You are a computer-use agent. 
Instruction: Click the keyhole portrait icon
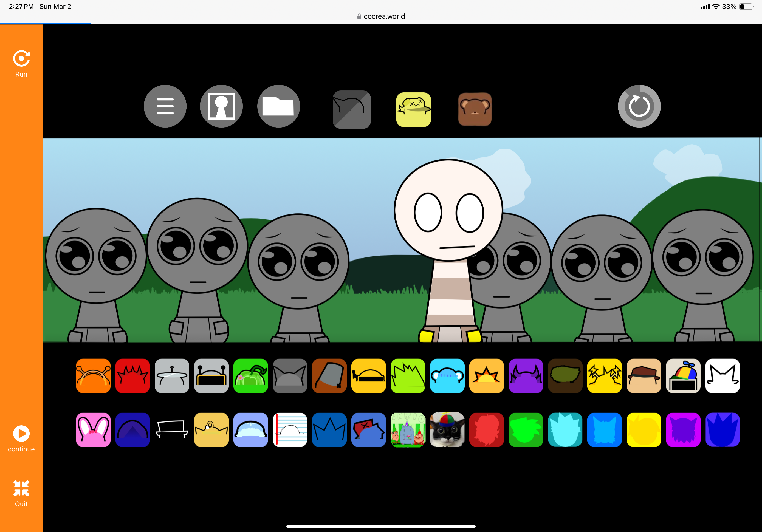[x=221, y=106]
